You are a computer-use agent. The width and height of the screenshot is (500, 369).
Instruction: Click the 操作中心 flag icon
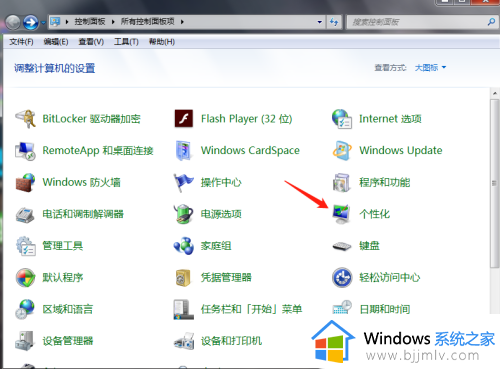tap(184, 182)
